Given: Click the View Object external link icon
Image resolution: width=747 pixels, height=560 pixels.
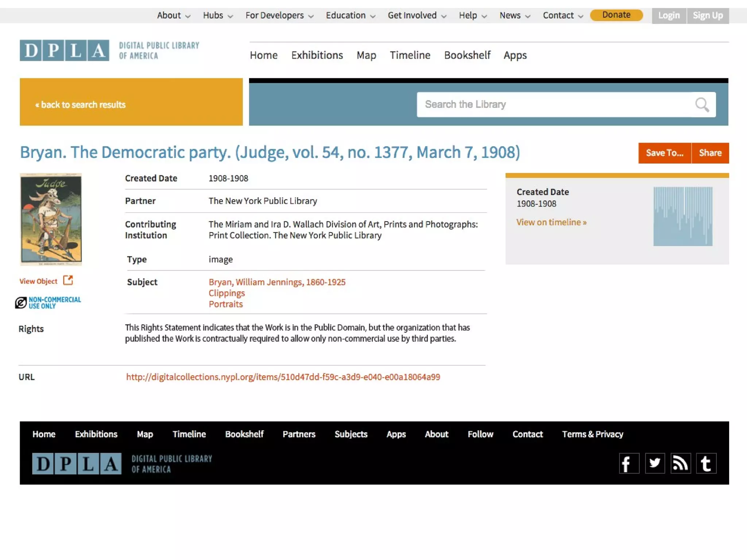Looking at the screenshot, I should [x=68, y=280].
